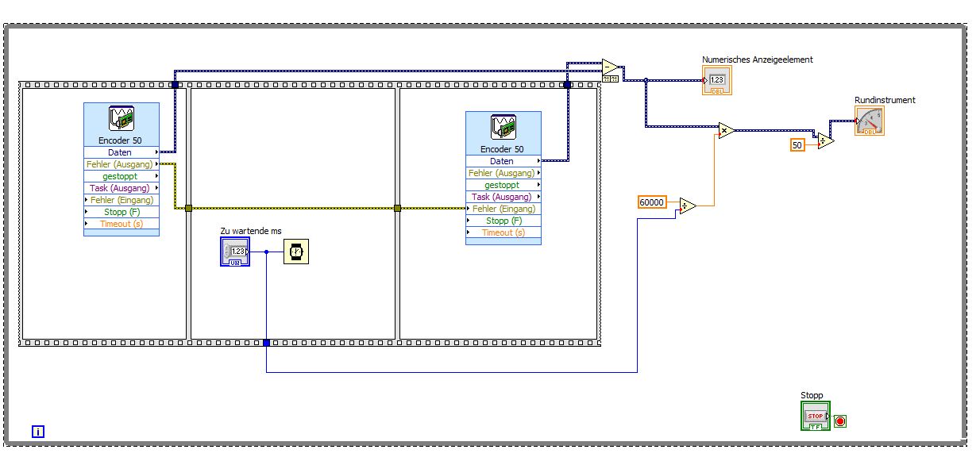
Task: Click the data tunnel above the third frame
Action: tap(567, 83)
